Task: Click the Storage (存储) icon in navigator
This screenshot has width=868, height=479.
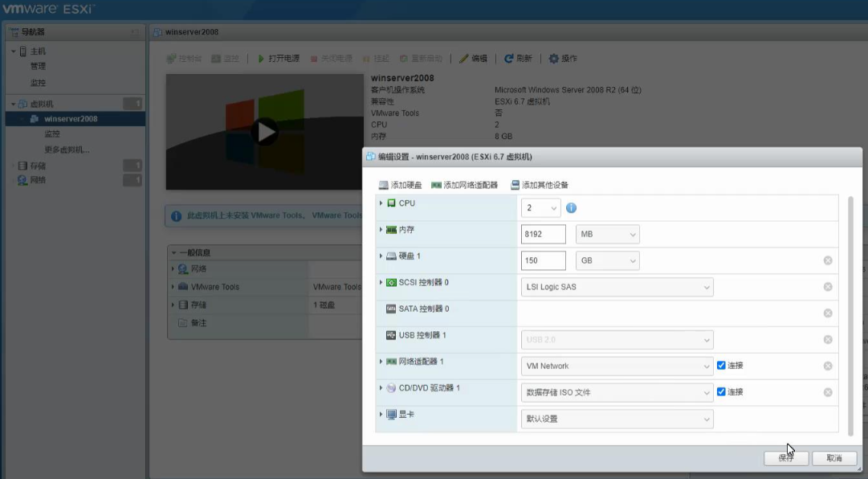Action: [22, 166]
